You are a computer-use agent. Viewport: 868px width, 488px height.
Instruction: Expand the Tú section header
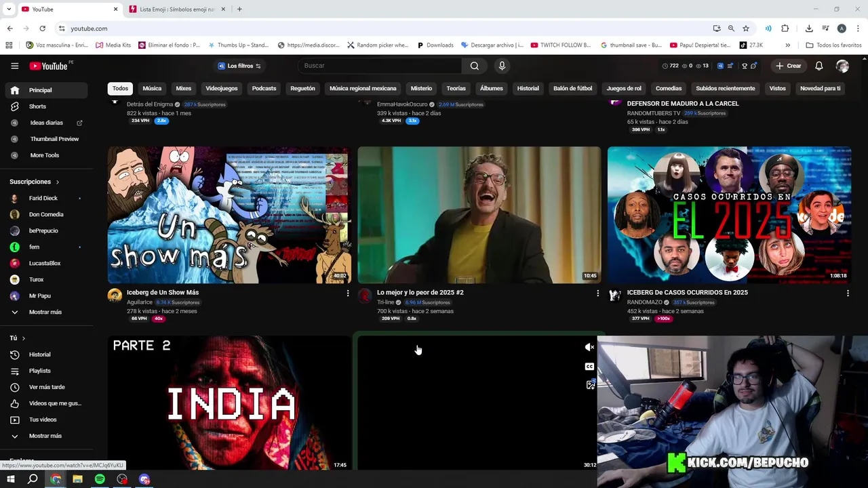[18, 338]
